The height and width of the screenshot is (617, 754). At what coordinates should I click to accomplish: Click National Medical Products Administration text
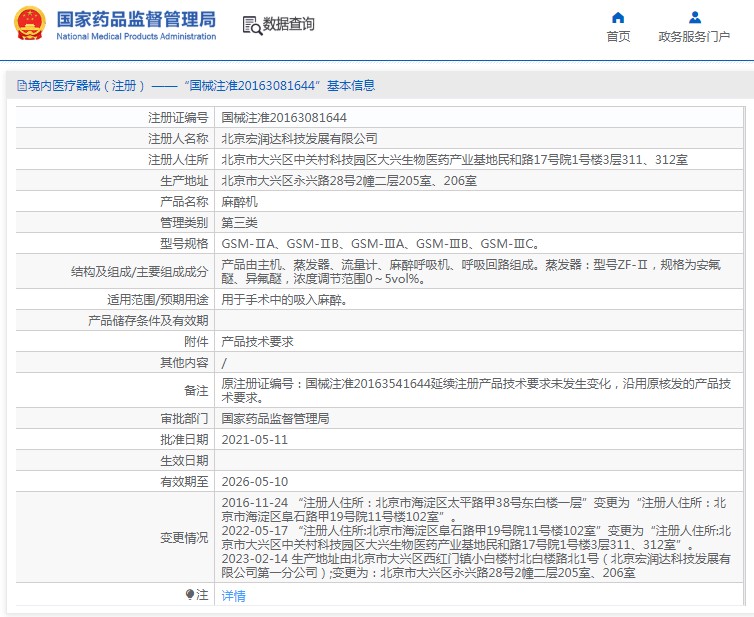click(x=136, y=37)
